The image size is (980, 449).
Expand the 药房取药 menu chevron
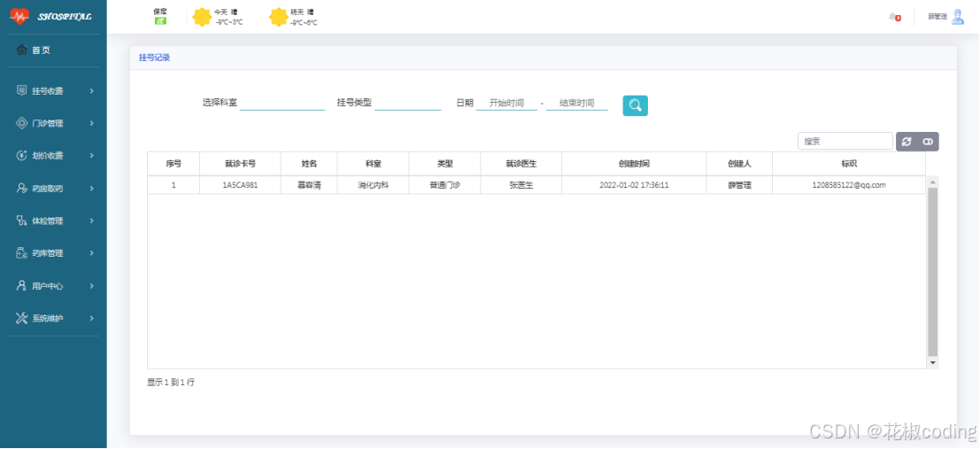[x=92, y=189]
